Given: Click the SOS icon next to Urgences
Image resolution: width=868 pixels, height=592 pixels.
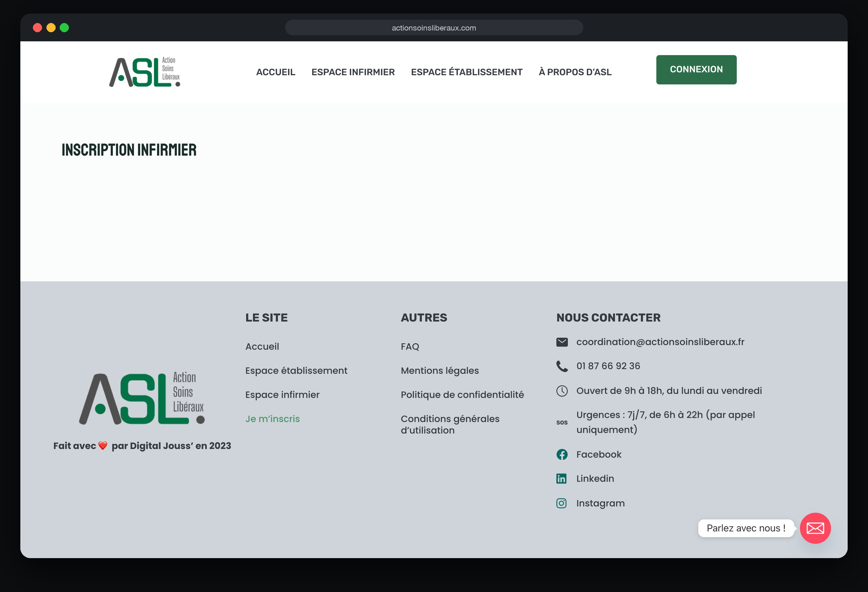Looking at the screenshot, I should pyautogui.click(x=562, y=422).
